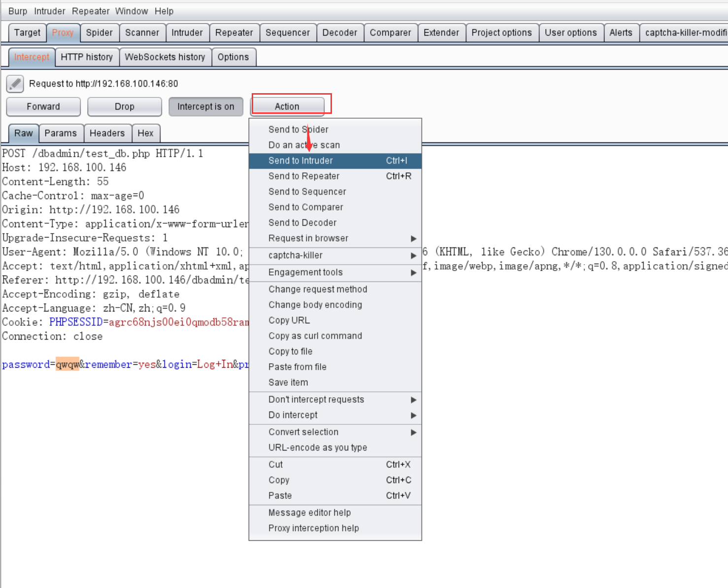Choose Paste from the context menu

point(335,496)
